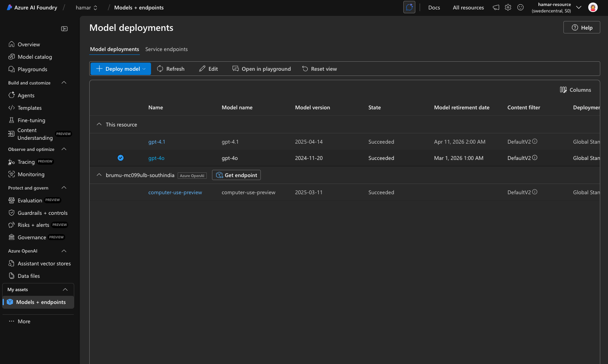Open the hamar project switcher dropdown

[87, 8]
